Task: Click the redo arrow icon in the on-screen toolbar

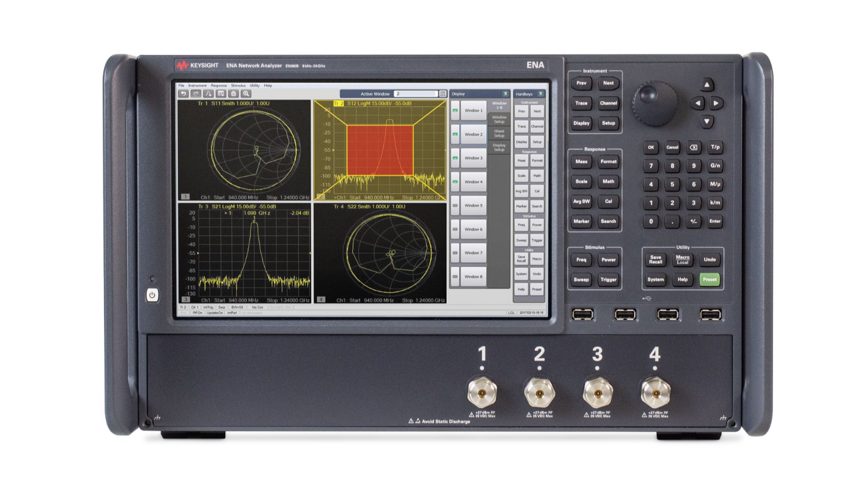Action: click(x=196, y=94)
